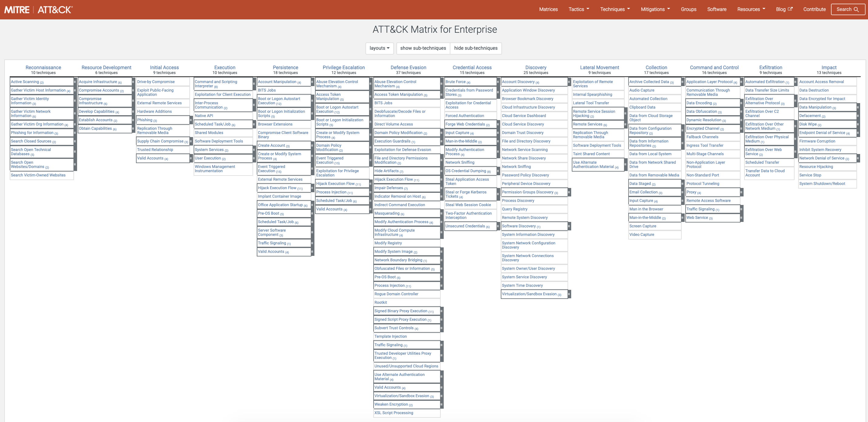Open the Resources dropdown menu
Viewport: 868px width, 422px height.
click(x=751, y=9)
